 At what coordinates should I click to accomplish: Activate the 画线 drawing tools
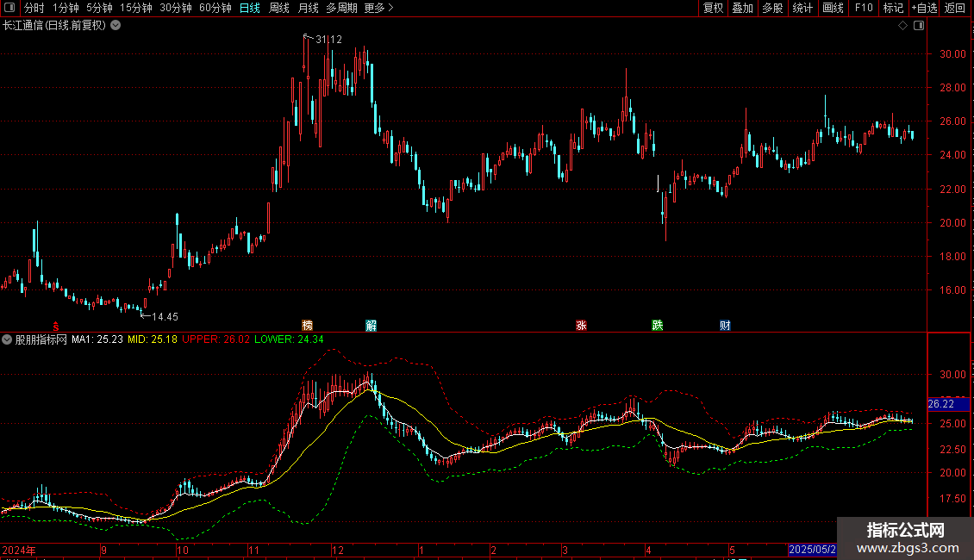click(833, 8)
